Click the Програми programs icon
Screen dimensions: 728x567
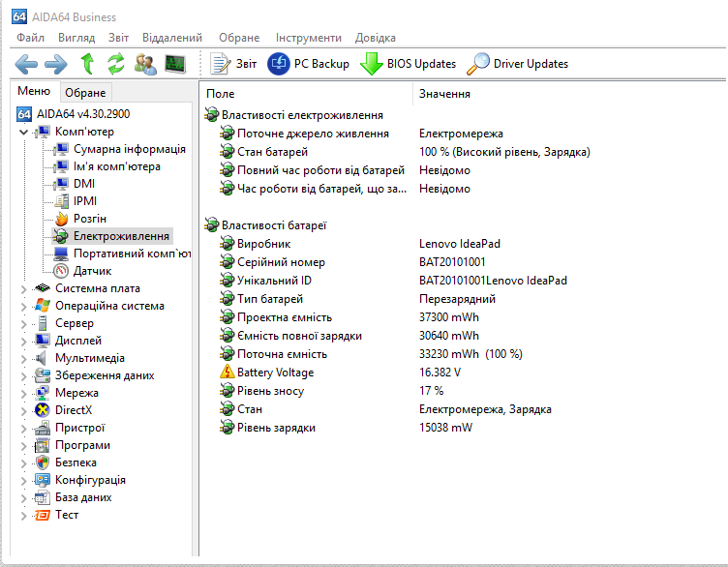[43, 445]
